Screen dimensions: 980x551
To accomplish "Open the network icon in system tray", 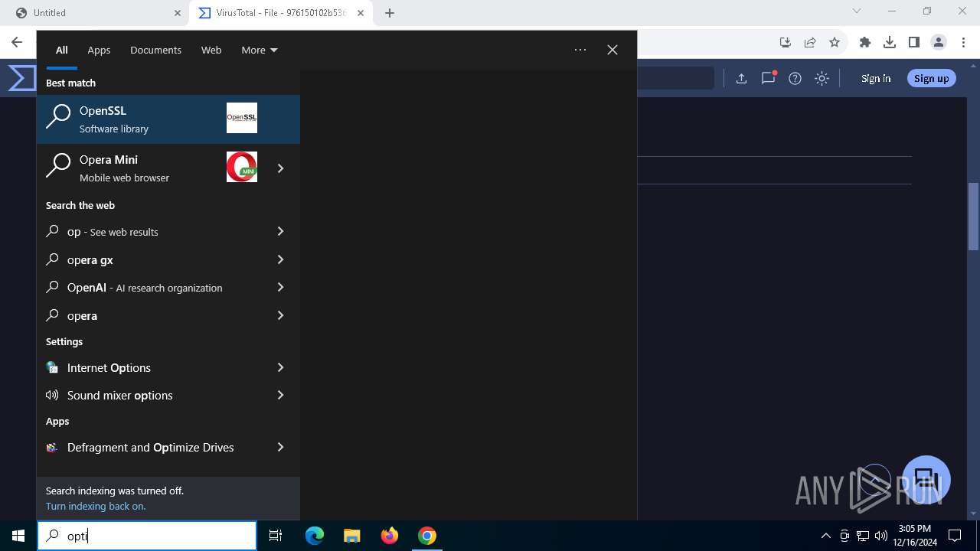I will tap(863, 536).
